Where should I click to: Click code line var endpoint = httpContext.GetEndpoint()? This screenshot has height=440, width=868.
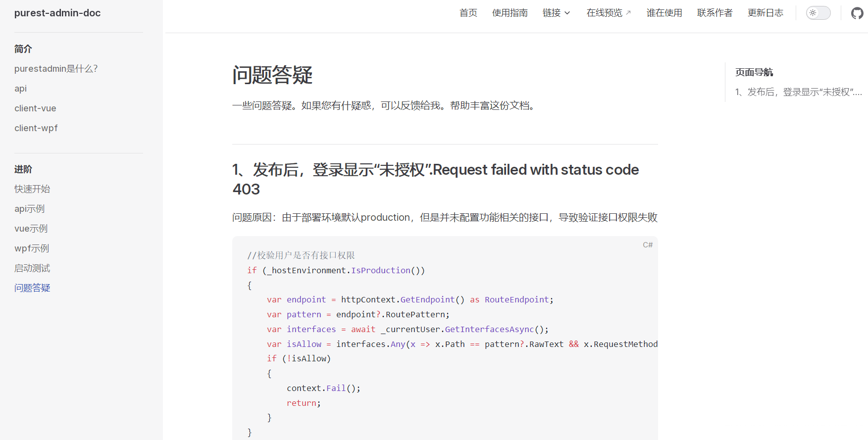tap(410, 299)
